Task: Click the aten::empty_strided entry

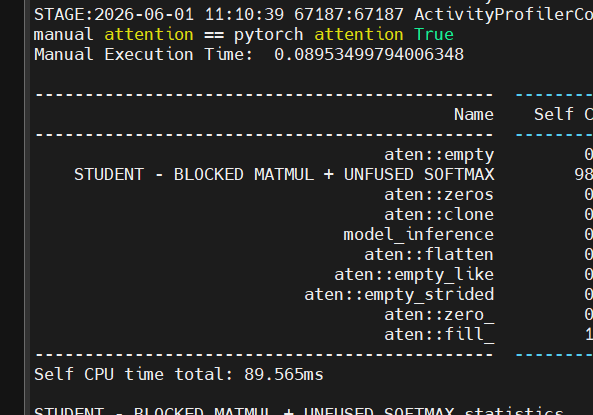Action: pyautogui.click(x=399, y=295)
